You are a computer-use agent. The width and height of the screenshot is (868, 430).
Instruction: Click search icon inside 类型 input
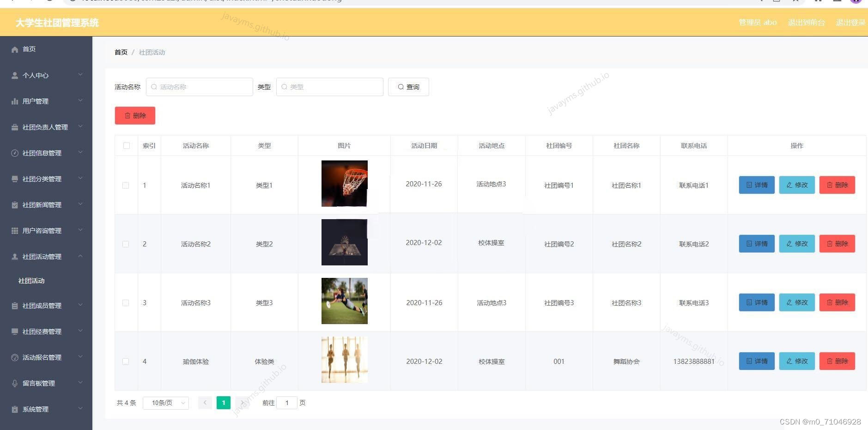pyautogui.click(x=285, y=87)
